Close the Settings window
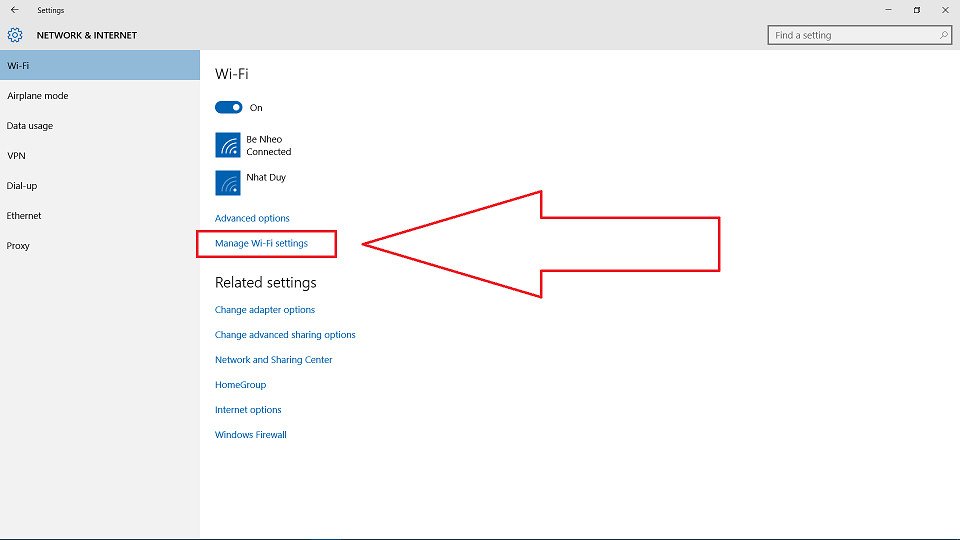Image resolution: width=960 pixels, height=540 pixels. click(x=945, y=10)
